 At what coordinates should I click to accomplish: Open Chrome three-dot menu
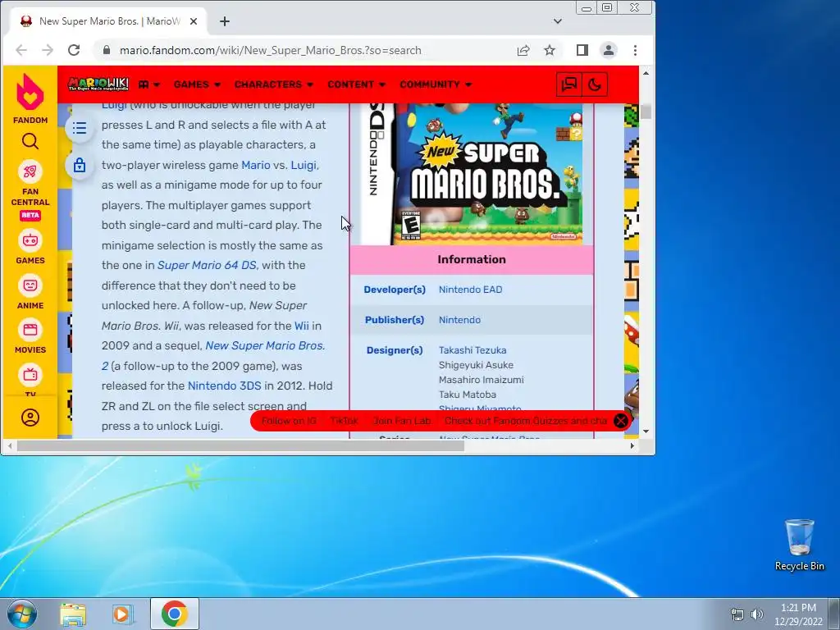[x=636, y=50]
